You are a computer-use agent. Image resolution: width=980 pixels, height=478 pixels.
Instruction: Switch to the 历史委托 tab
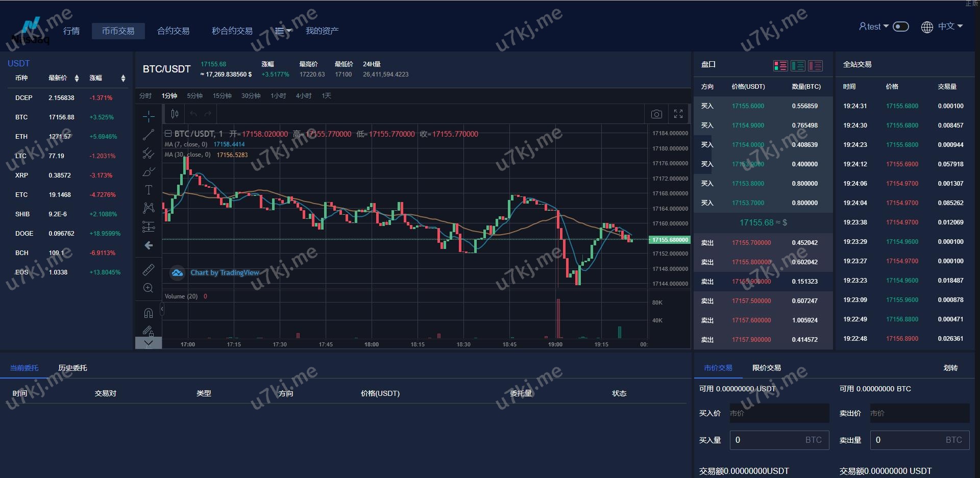(x=72, y=368)
